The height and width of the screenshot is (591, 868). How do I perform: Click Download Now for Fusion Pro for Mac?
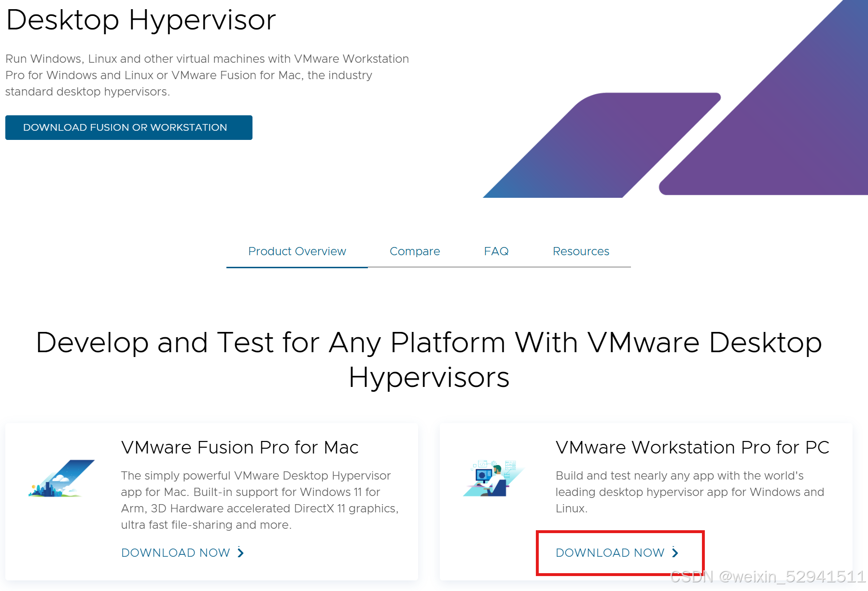pyautogui.click(x=176, y=553)
